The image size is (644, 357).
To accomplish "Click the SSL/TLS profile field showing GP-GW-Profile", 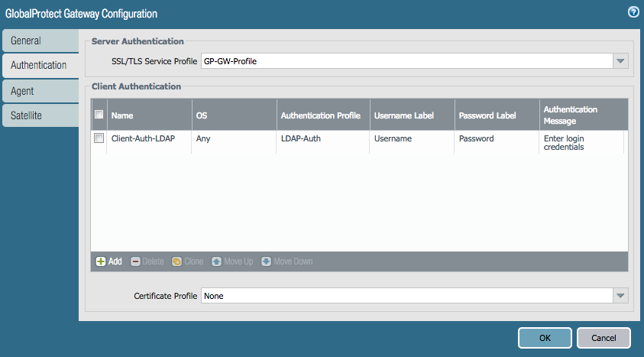I will (406, 61).
